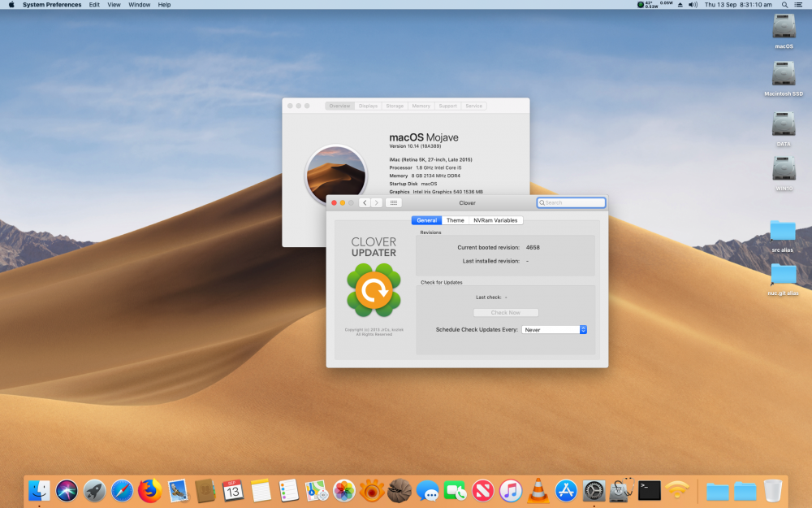This screenshot has width=812, height=508.
Task: Click volume icon in menu bar
Action: 693,5
